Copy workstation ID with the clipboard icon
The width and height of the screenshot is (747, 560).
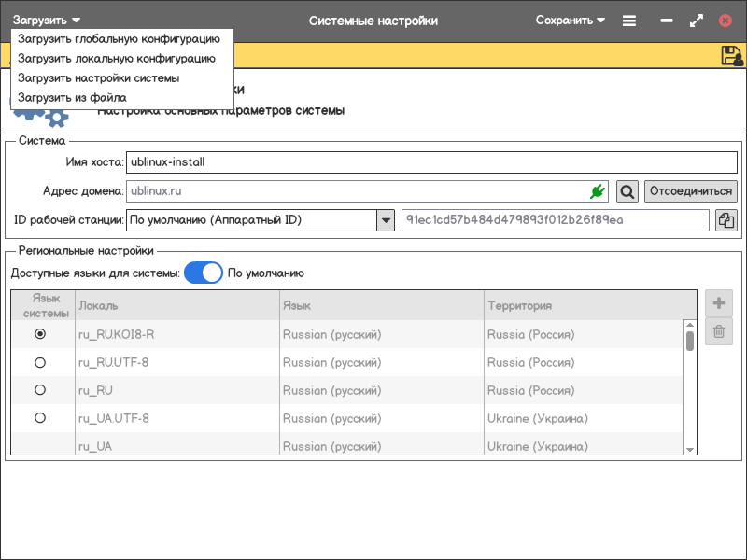point(726,220)
